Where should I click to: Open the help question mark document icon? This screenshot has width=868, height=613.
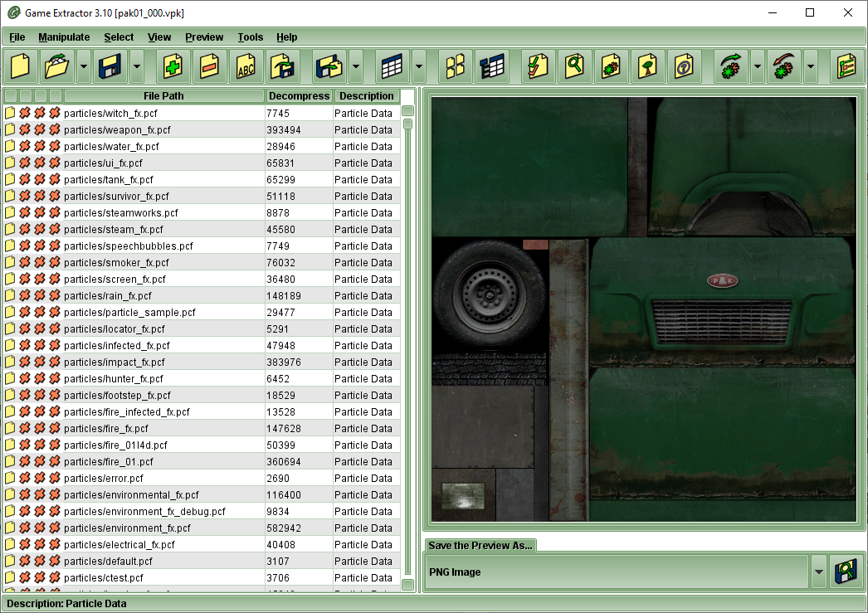pyautogui.click(x=683, y=66)
